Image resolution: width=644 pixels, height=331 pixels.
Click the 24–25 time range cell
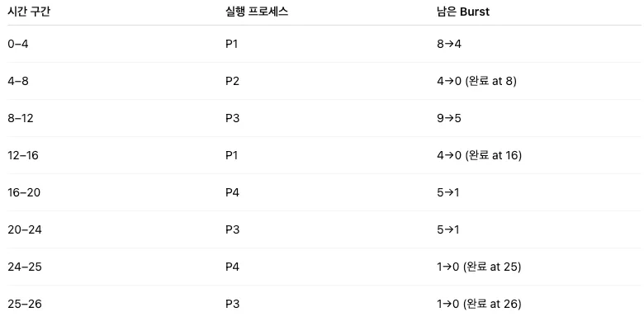coord(25,267)
